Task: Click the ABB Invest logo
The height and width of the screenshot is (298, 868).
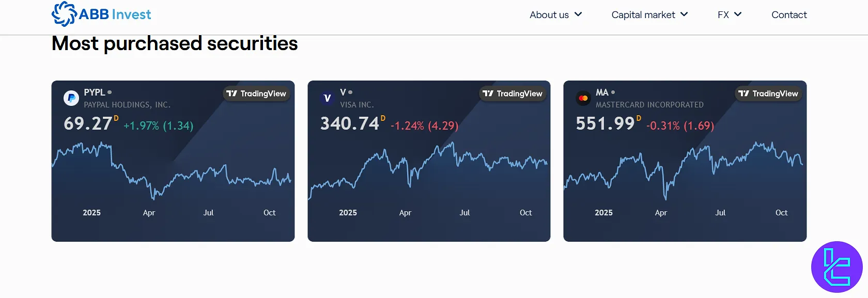Action: click(x=101, y=13)
